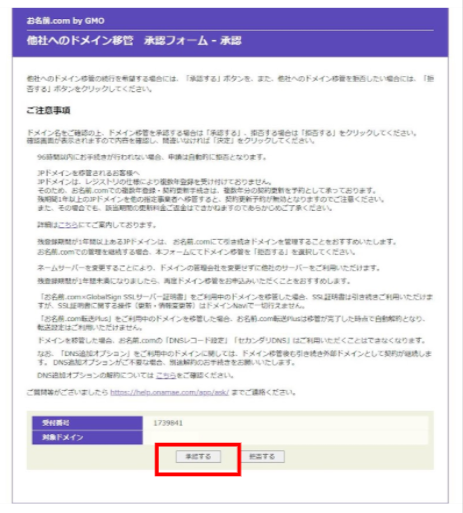Screen dimensions: 463x513
Task: Select the ご注意事項 heading
Action: [x=48, y=110]
